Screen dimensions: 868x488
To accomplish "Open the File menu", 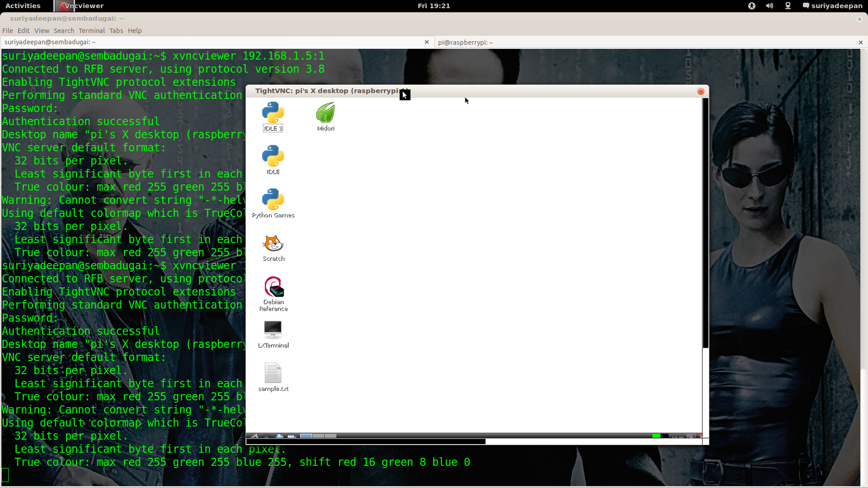I will pyautogui.click(x=8, y=31).
